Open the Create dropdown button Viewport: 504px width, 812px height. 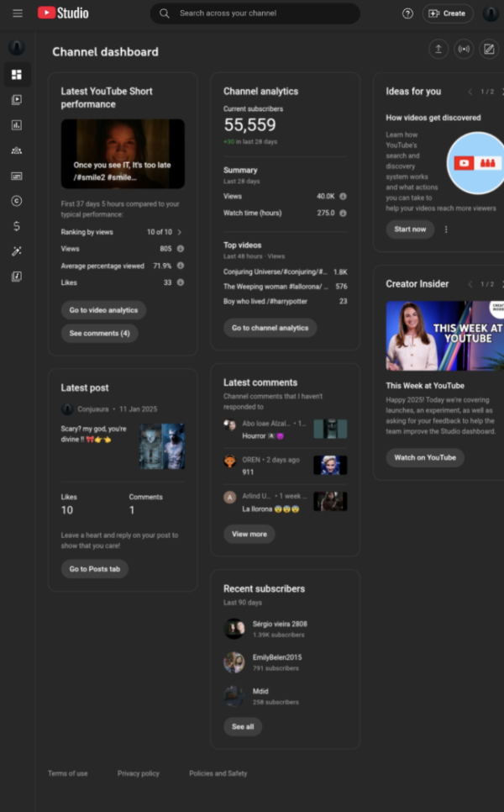click(x=448, y=13)
